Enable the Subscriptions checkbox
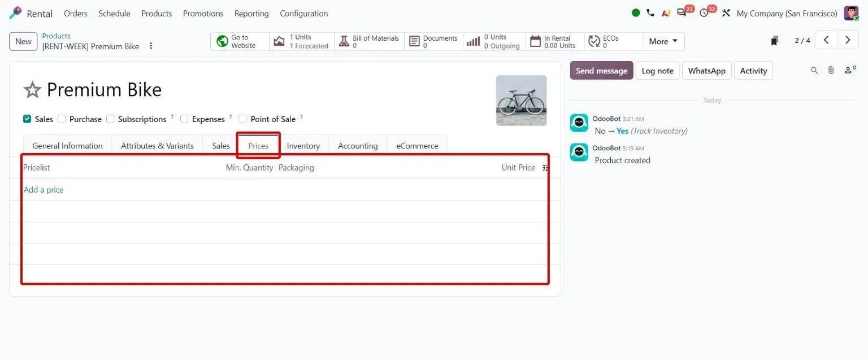 pyautogui.click(x=110, y=119)
